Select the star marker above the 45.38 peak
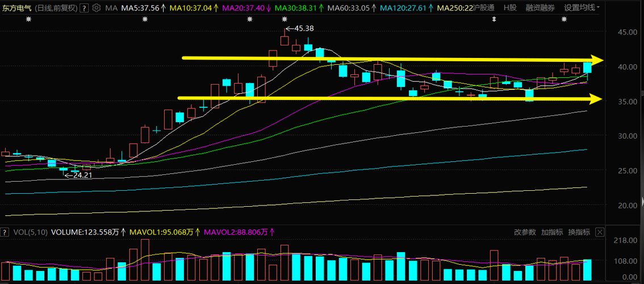 (285, 19)
